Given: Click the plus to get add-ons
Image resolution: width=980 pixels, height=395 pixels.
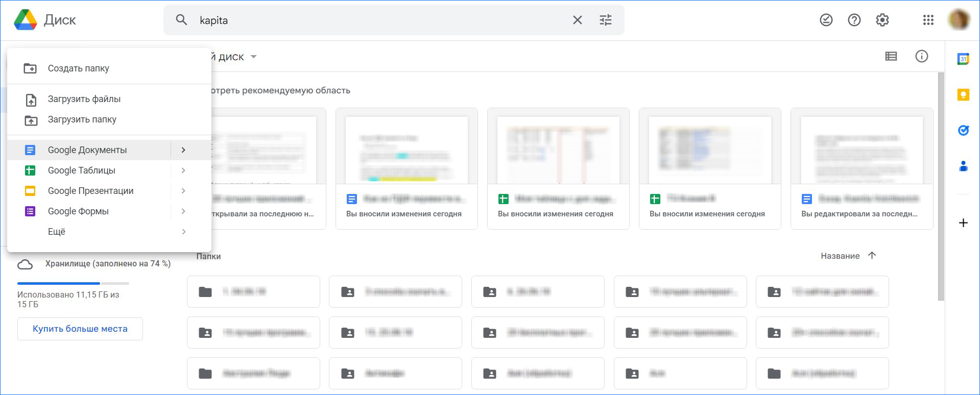Looking at the screenshot, I should (x=963, y=223).
